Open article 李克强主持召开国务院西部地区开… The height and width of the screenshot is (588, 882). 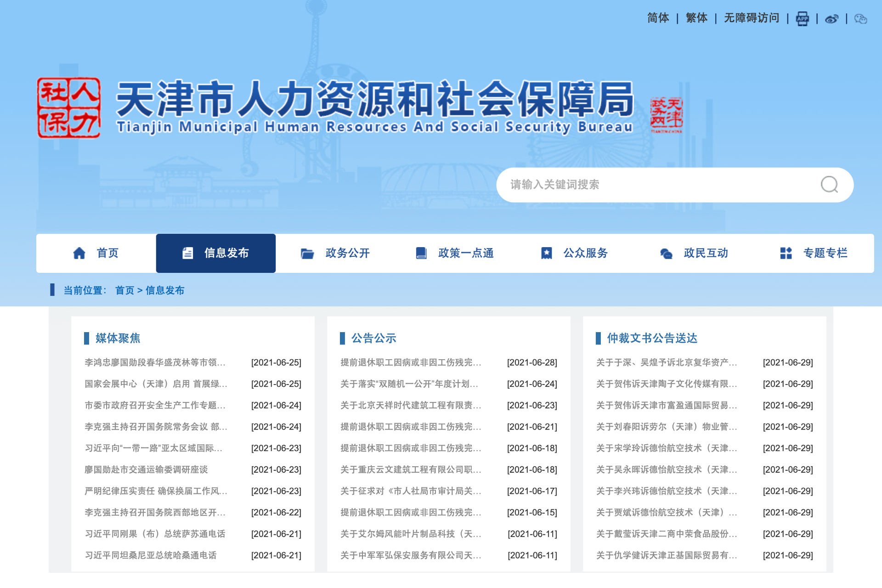pos(155,513)
